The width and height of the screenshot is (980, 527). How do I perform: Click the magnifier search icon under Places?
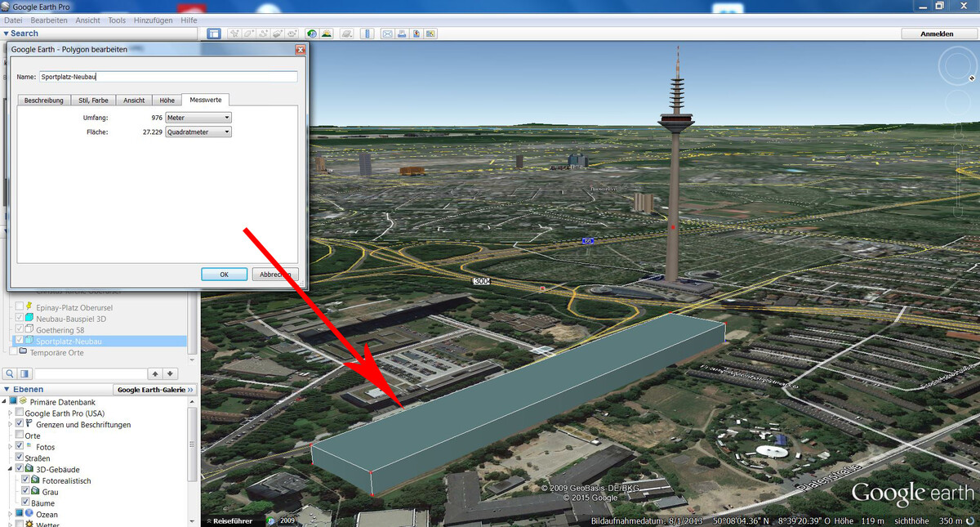click(x=11, y=373)
